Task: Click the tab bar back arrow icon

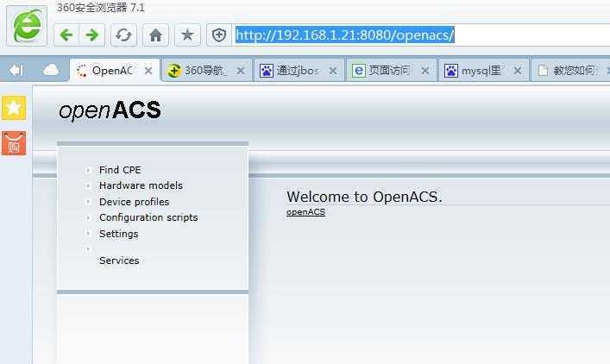Action: (16, 71)
